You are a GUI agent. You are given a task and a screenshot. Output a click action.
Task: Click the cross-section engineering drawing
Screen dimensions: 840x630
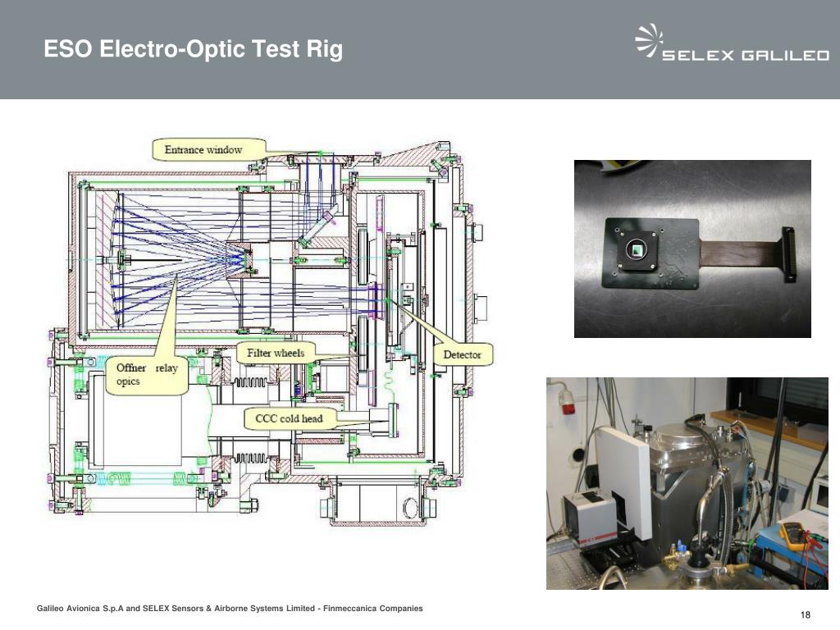(x=271, y=333)
